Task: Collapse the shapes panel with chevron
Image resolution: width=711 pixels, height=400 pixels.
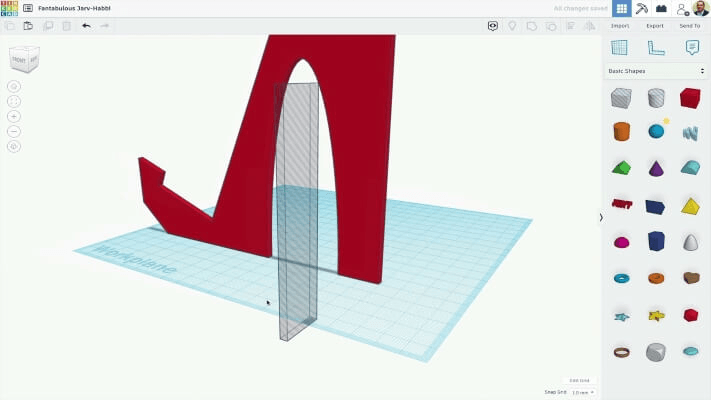Action: [x=601, y=217]
